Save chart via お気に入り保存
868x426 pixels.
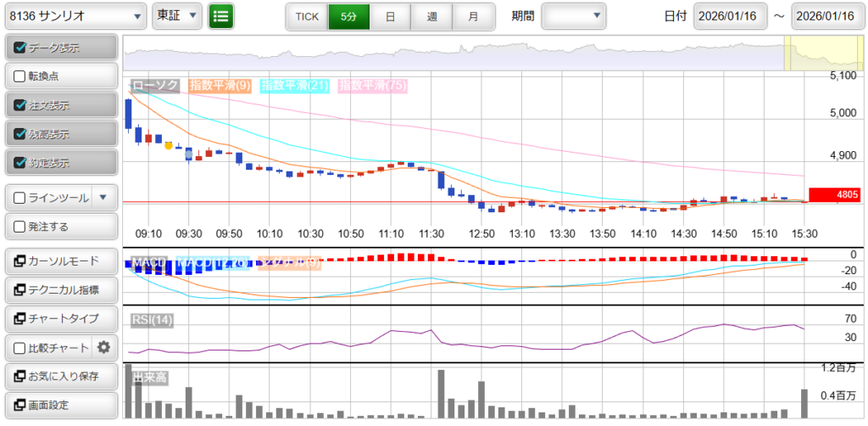(x=59, y=376)
